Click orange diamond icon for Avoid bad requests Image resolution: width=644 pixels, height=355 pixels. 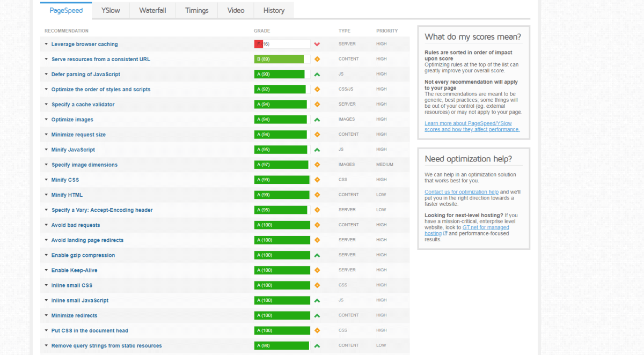[x=317, y=225]
